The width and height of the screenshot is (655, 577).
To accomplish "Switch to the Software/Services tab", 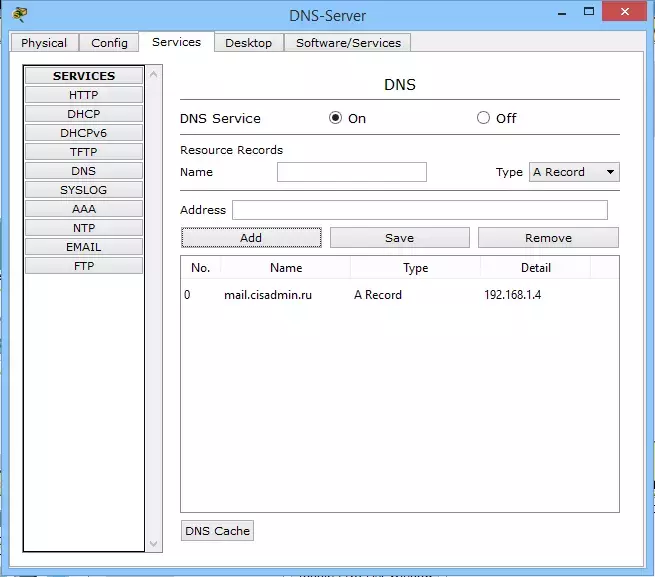I will 348,43.
